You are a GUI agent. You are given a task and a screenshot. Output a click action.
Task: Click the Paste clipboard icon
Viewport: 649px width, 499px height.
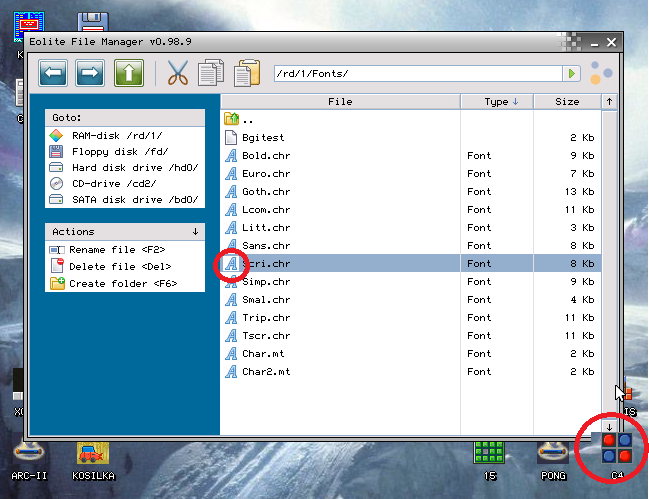246,73
